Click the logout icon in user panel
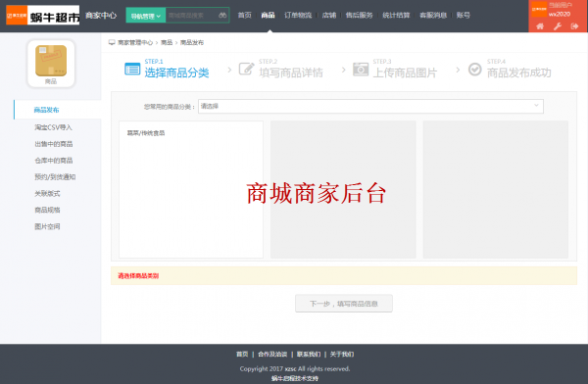Viewport: 588px width, 384px height. tap(574, 26)
